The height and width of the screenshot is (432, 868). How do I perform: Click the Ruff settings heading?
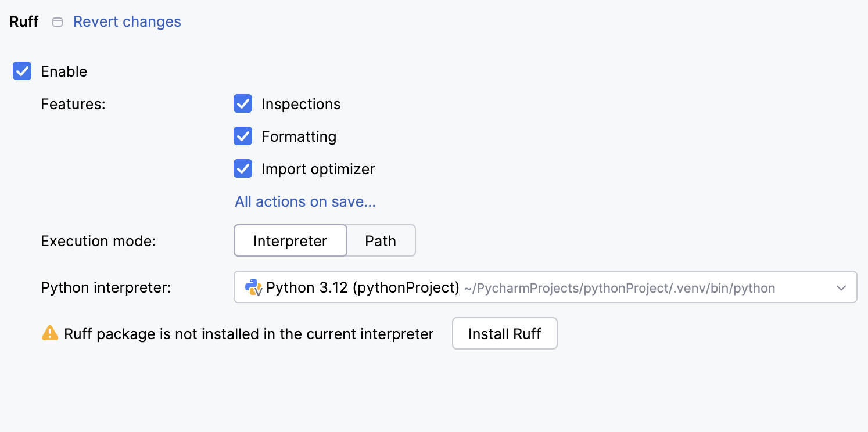tap(24, 22)
